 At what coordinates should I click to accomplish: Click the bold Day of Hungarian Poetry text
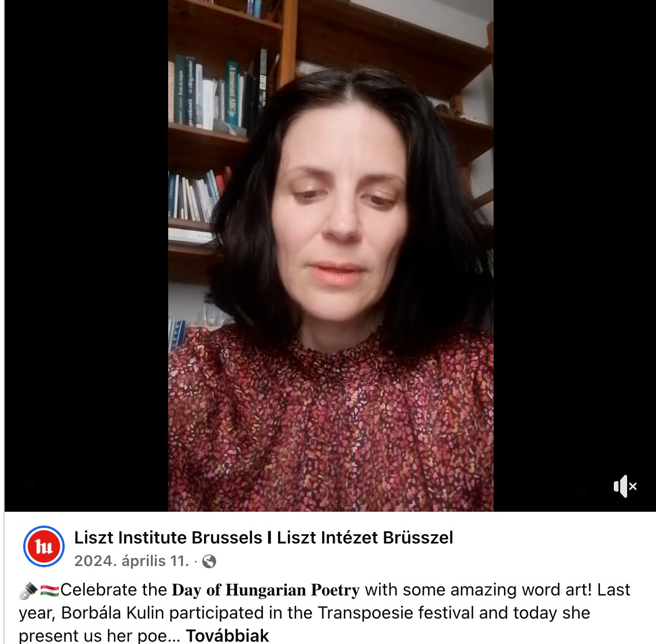point(266,590)
